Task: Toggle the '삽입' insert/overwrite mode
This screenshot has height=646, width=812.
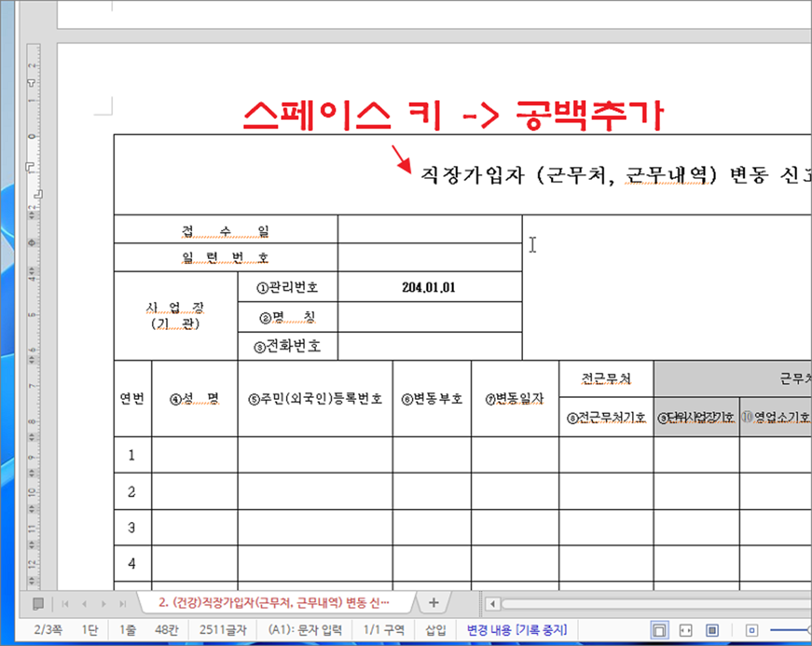Action: 436,630
